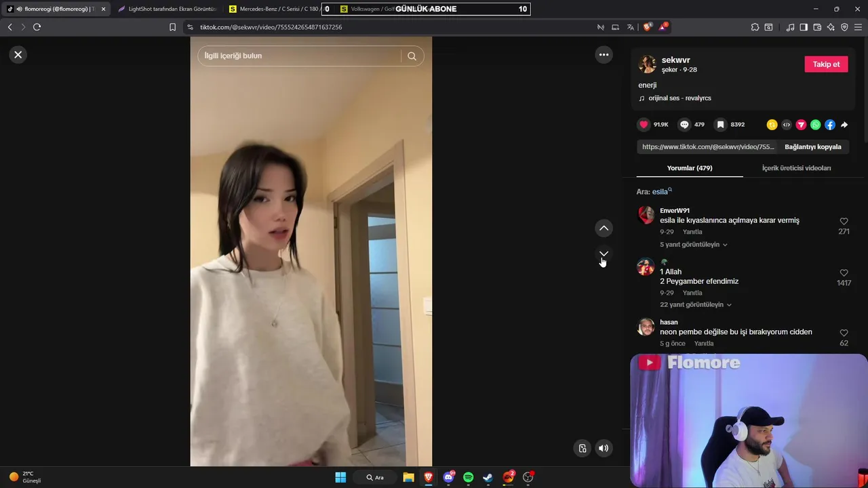Open Spotify from the taskbar
868x488 pixels.
468,477
